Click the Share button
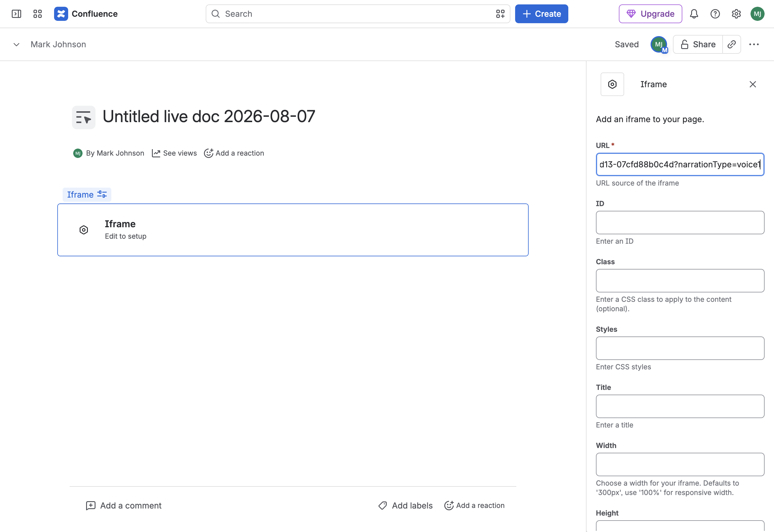The height and width of the screenshot is (532, 774). 698,44
